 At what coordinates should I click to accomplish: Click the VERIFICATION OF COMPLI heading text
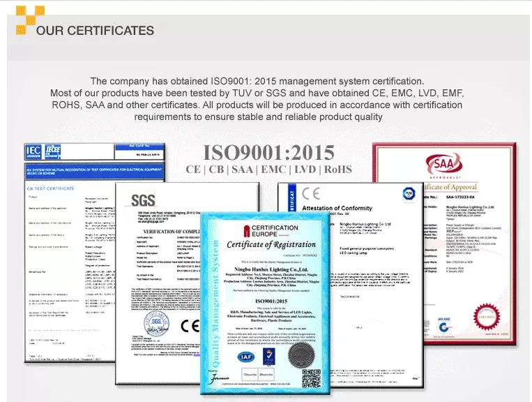[x=172, y=232]
